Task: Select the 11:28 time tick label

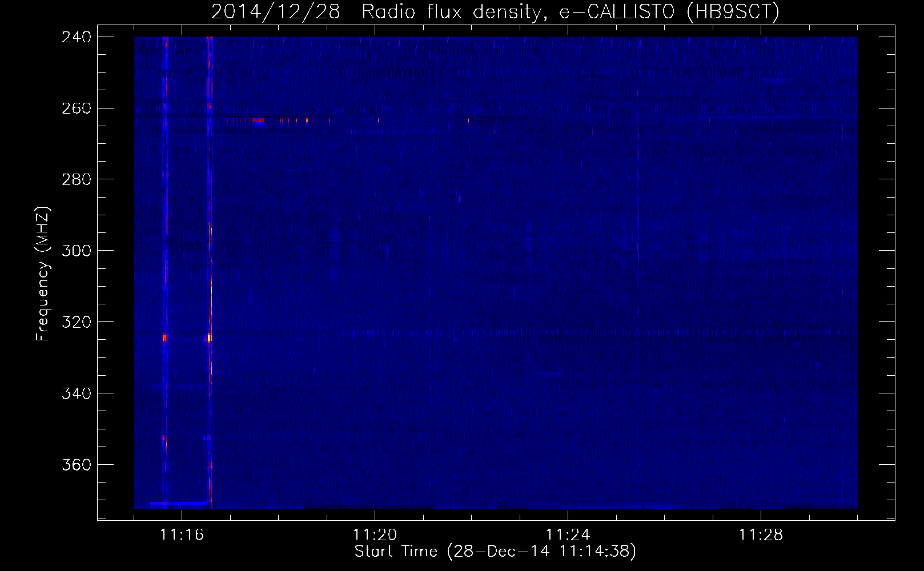Action: point(761,534)
